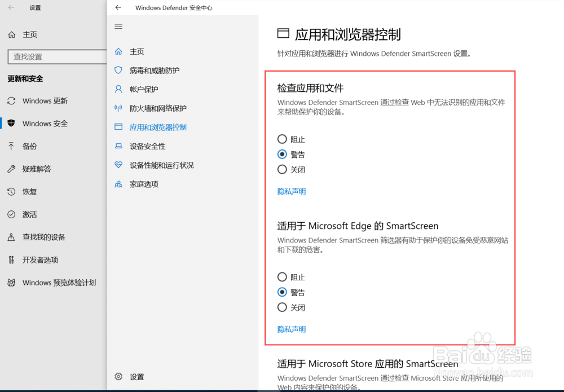
Task: Click the Windows Defender 安全中心 window title
Action: (174, 7)
